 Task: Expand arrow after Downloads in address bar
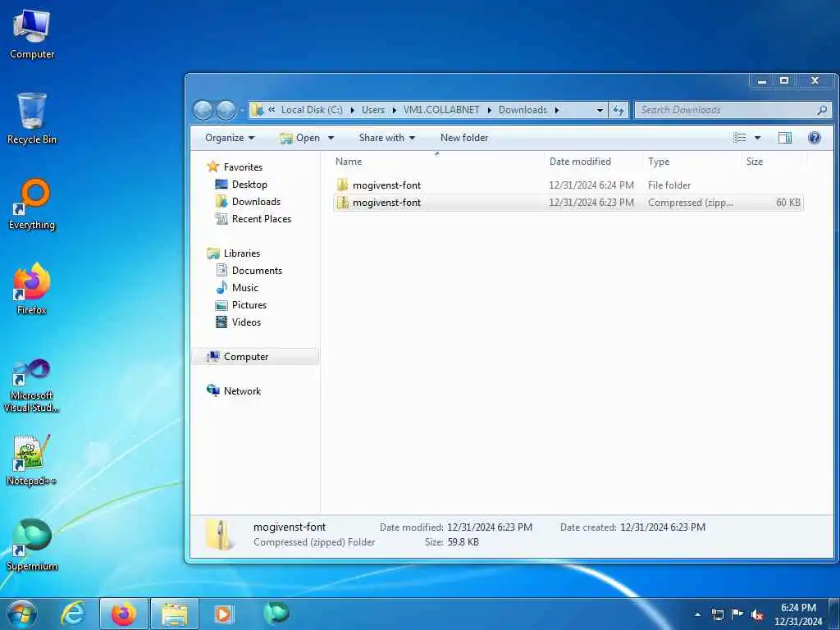click(557, 110)
